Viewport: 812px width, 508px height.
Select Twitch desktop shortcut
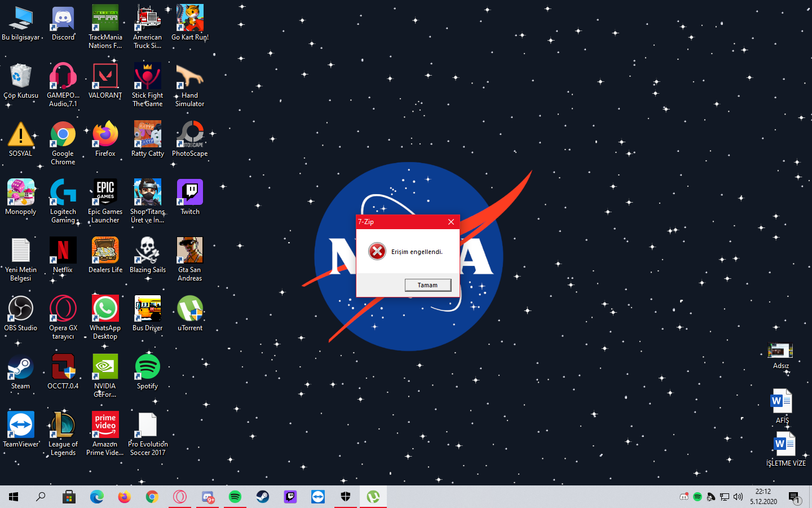pos(190,198)
